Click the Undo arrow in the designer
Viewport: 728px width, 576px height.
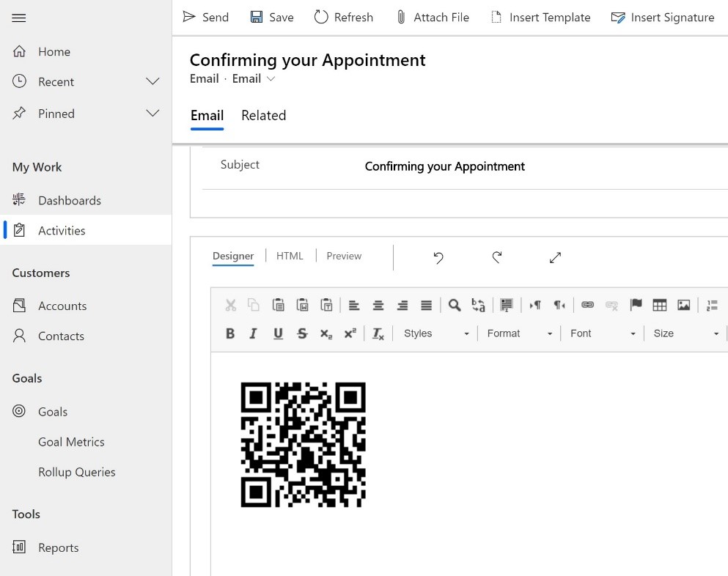[438, 258]
